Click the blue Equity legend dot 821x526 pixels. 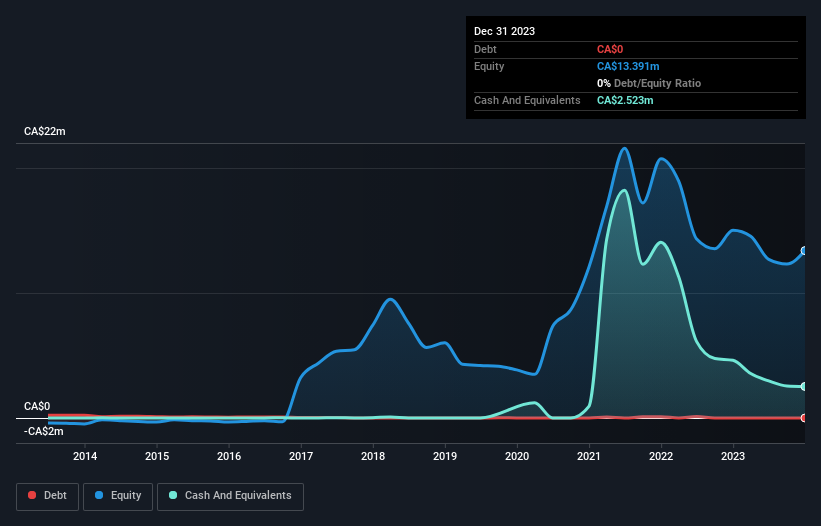[99, 495]
